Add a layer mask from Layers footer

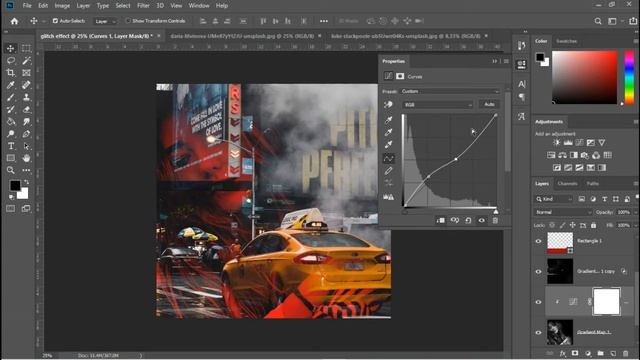coord(575,353)
